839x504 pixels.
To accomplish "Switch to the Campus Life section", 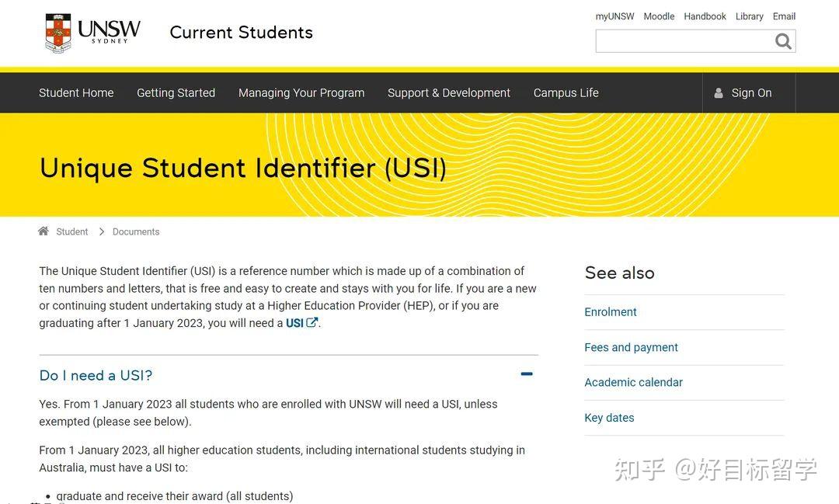I will pos(566,92).
